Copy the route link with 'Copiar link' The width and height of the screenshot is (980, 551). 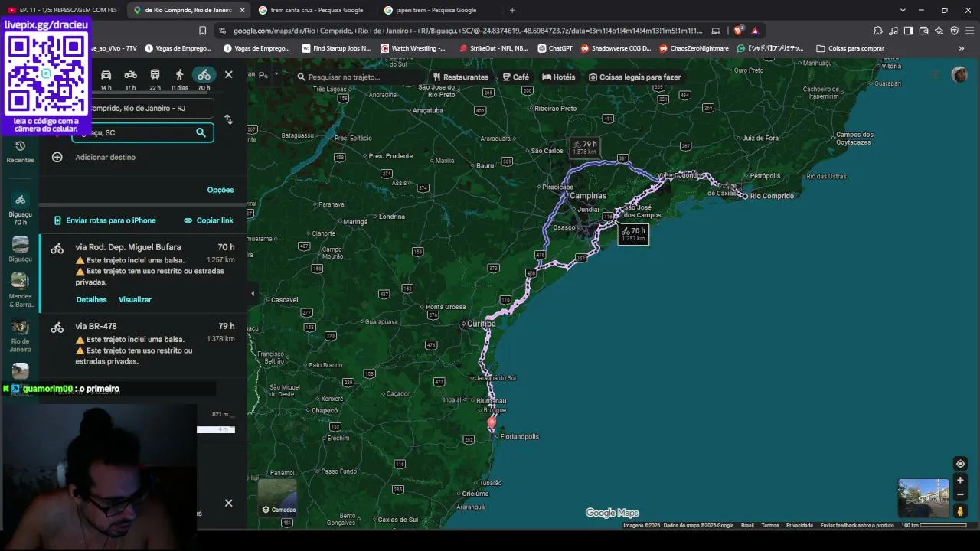208,220
